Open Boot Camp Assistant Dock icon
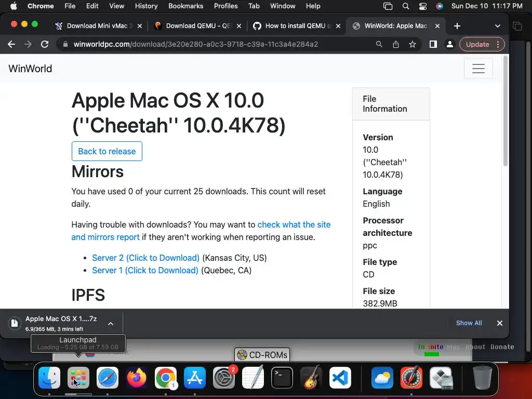Viewport: 532px width, 399px height. coord(441,378)
